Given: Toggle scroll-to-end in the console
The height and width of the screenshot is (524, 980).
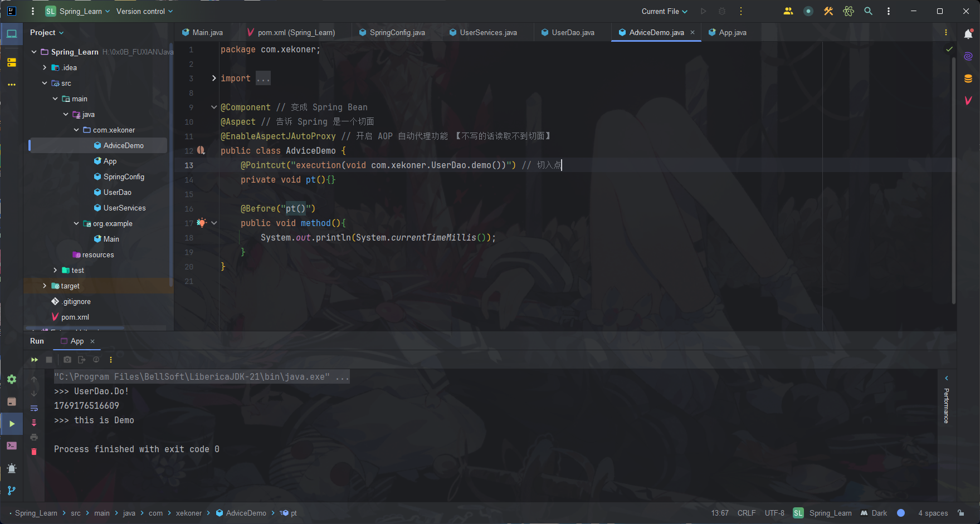Looking at the screenshot, I should point(34,423).
